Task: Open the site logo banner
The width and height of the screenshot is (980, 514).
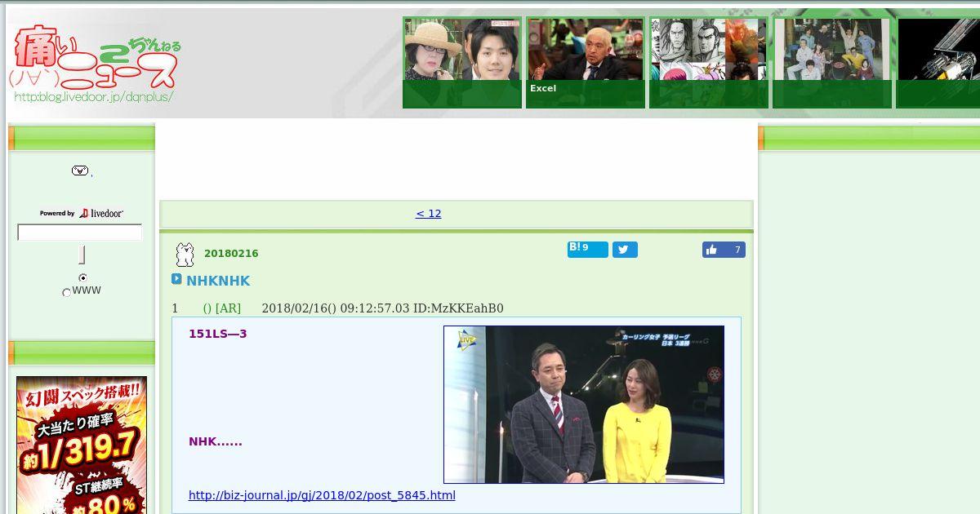Action: (96, 64)
